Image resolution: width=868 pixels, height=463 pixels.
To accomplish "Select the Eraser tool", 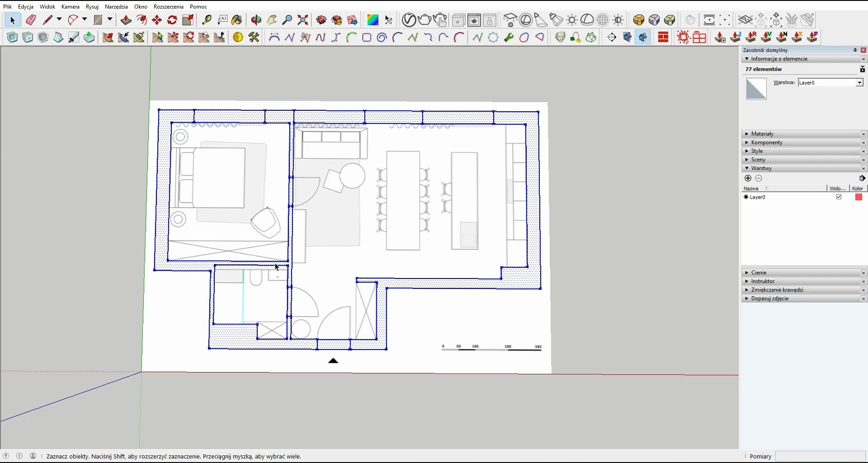I will click(31, 20).
